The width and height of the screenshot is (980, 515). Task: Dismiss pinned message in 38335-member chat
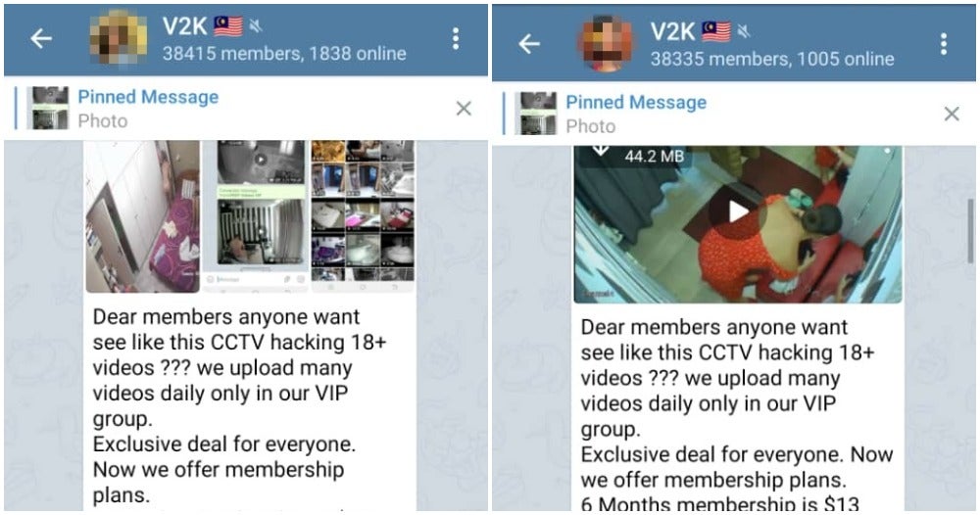click(x=952, y=114)
